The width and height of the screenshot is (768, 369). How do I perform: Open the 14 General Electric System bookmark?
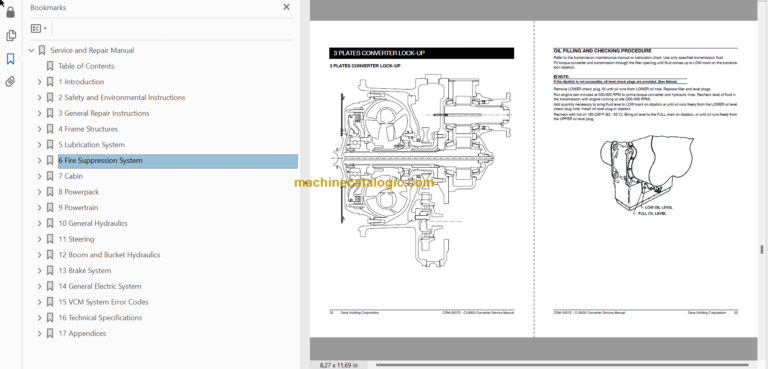click(100, 286)
